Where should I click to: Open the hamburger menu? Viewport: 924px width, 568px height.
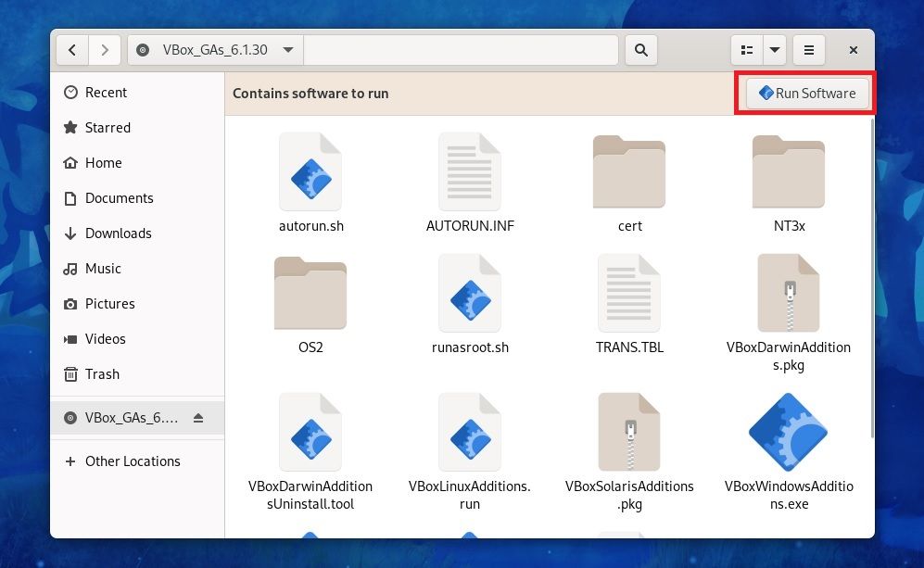[808, 50]
